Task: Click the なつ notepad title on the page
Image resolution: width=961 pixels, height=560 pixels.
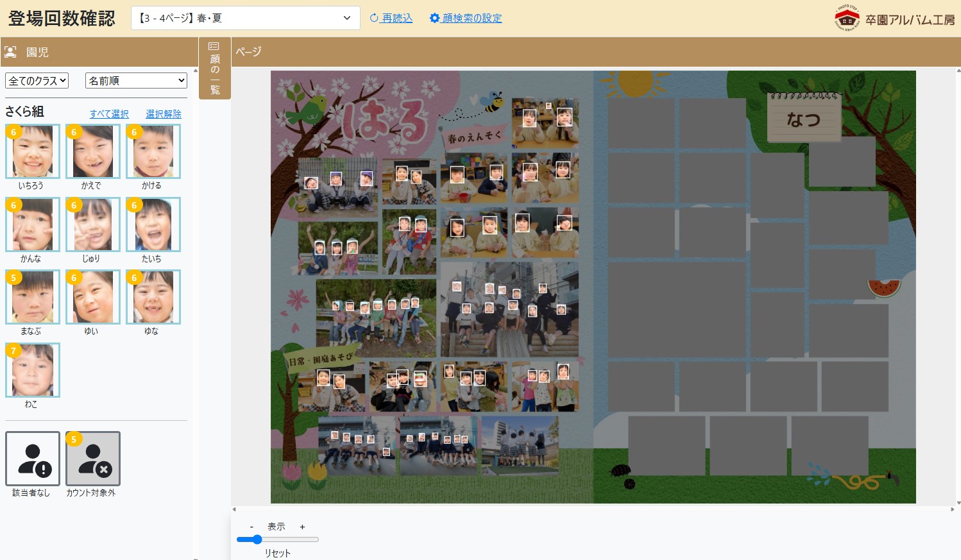Action: coord(804,119)
